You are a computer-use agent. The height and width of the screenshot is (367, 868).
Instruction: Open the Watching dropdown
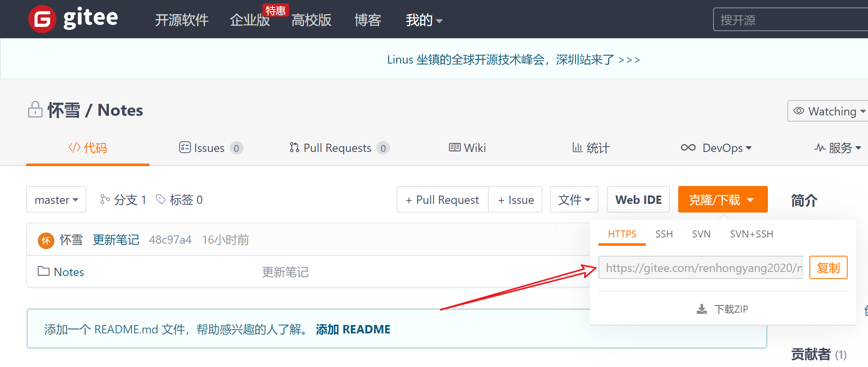point(829,111)
